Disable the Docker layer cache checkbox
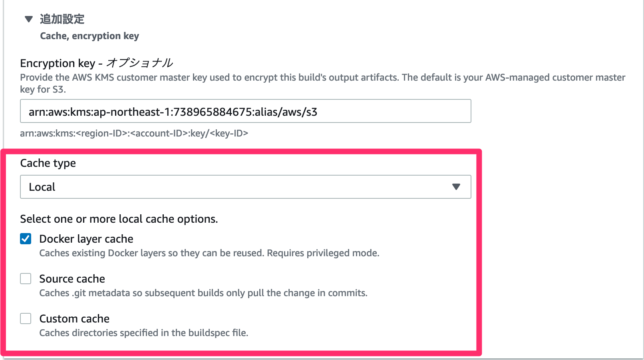The image size is (644, 360). coord(25,239)
